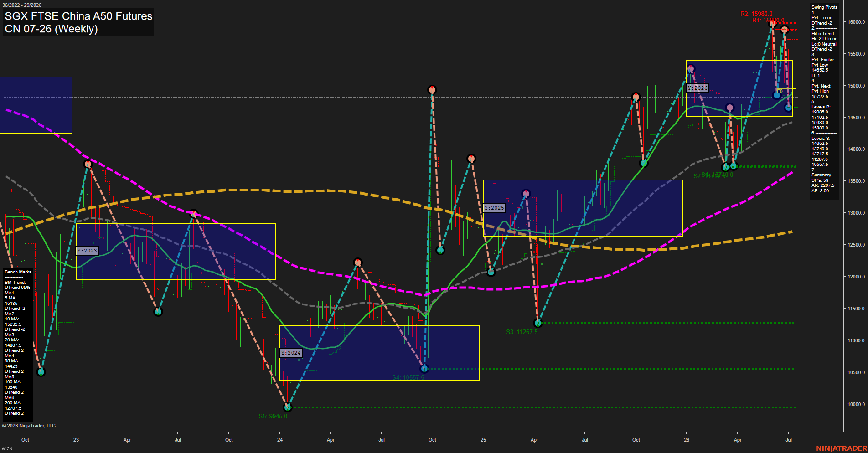Select the CN 07-26 (Weekly) subtitle
Screen dimensions: 868x453
(x=51, y=29)
